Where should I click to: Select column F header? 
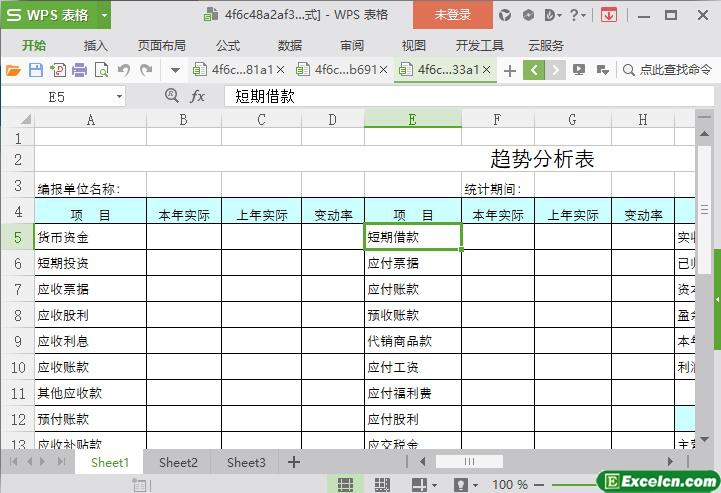coord(498,120)
